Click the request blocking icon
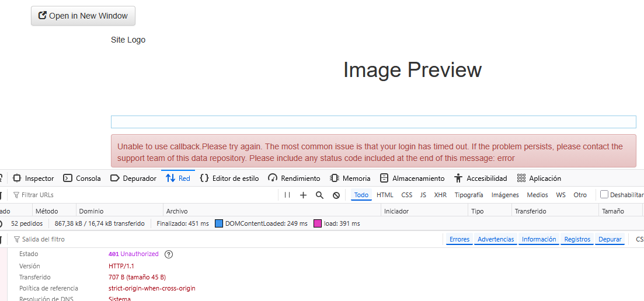 click(x=336, y=195)
